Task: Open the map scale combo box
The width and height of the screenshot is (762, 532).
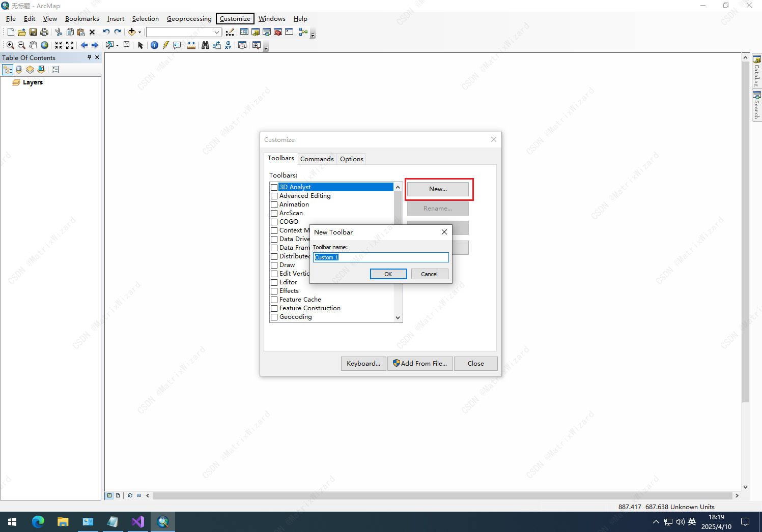Action: click(x=183, y=32)
